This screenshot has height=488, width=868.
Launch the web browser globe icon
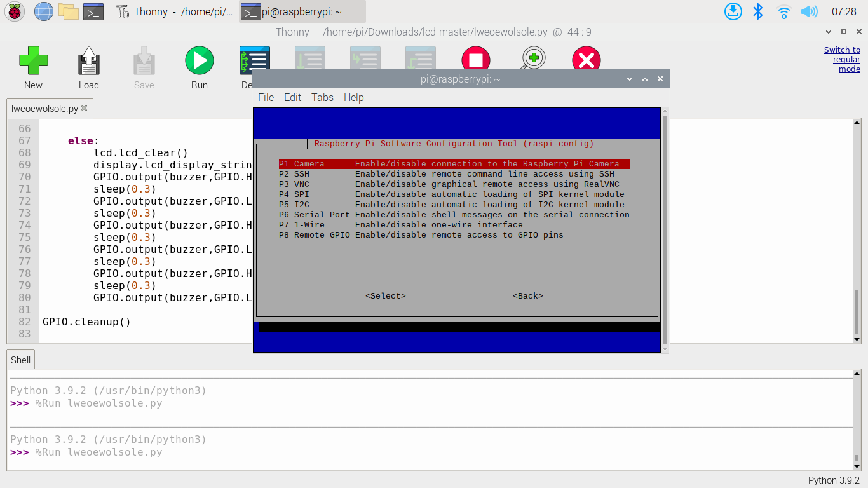pyautogui.click(x=44, y=11)
